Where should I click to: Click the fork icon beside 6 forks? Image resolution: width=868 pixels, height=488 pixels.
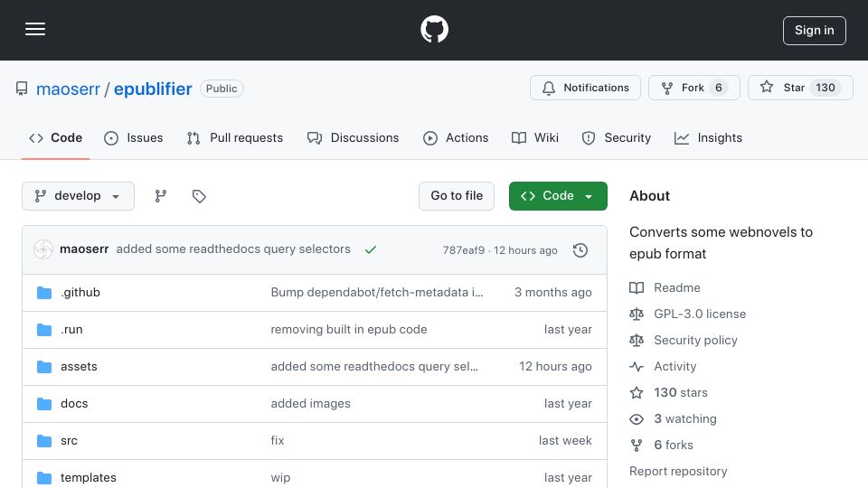(x=637, y=446)
